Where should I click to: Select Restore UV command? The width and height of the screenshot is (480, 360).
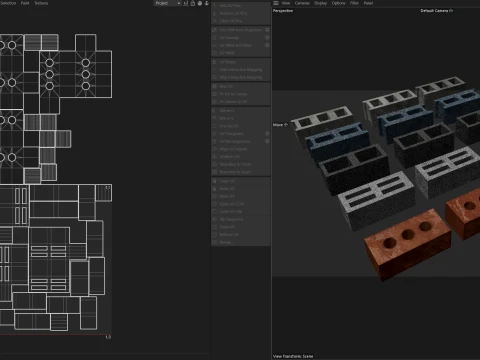click(241, 235)
